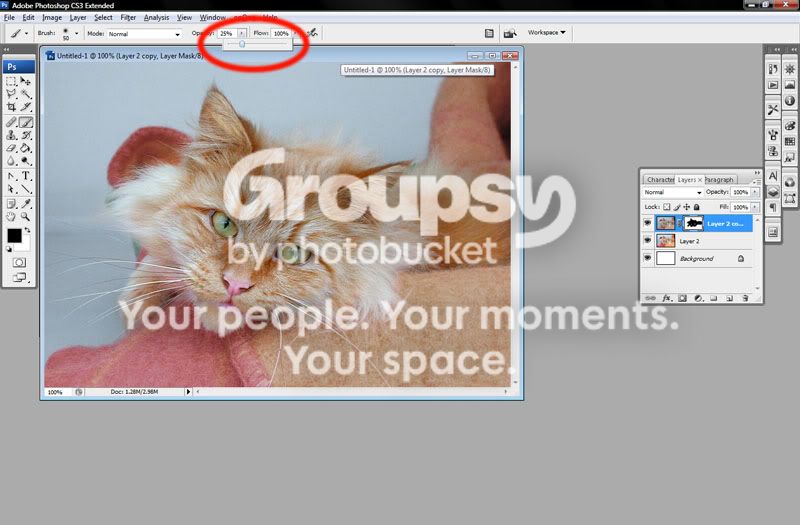
Task: Select the Healing Brush tool
Action: [x=11, y=122]
